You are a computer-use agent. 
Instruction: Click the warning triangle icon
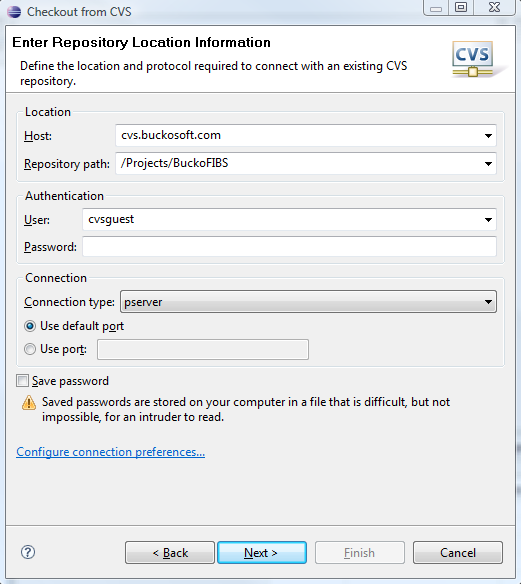[x=29, y=403]
